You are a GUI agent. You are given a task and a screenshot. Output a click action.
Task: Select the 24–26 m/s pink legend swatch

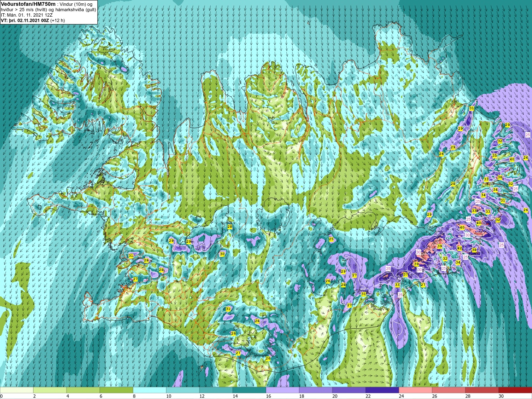coord(416,390)
